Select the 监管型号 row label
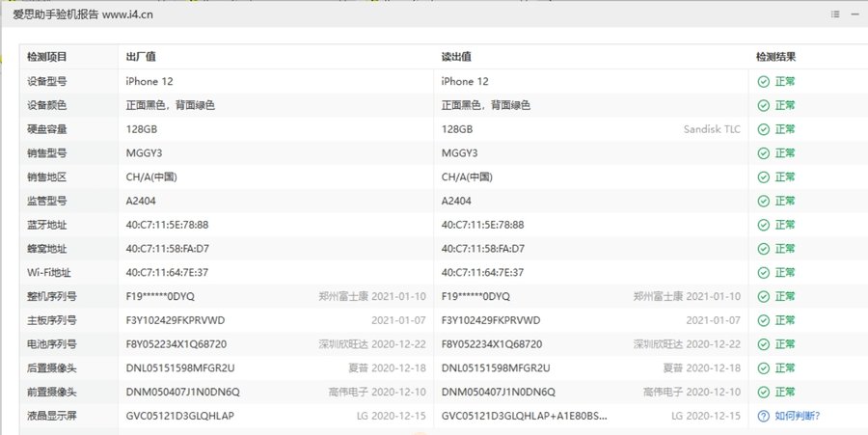Viewport: 868px width, 435px height. point(47,201)
